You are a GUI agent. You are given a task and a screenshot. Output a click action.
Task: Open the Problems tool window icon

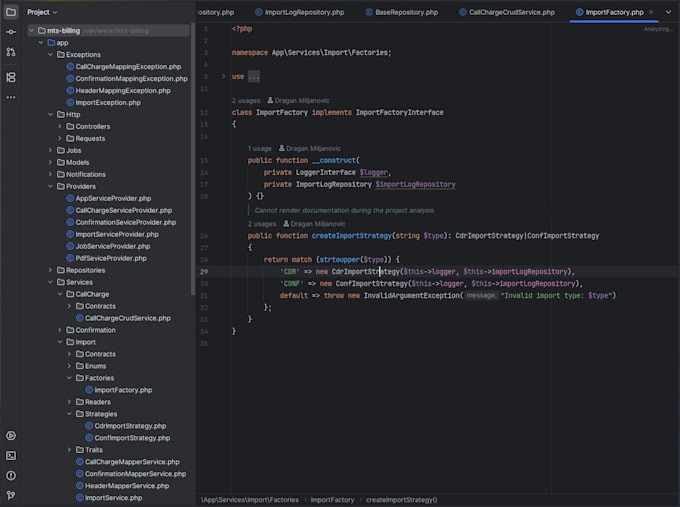(x=11, y=475)
